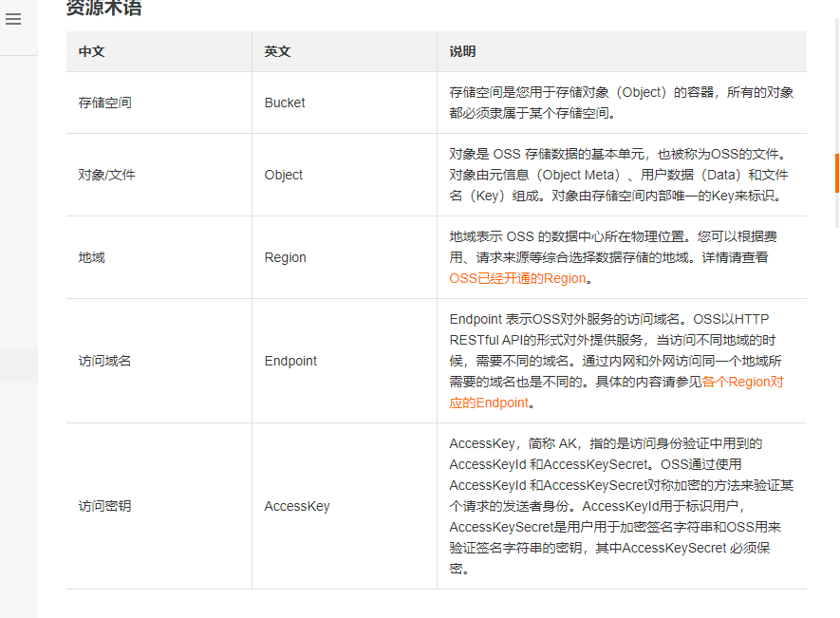Click the Bucket cell
Image resolution: width=840 pixels, height=618 pixels.
pyautogui.click(x=345, y=103)
